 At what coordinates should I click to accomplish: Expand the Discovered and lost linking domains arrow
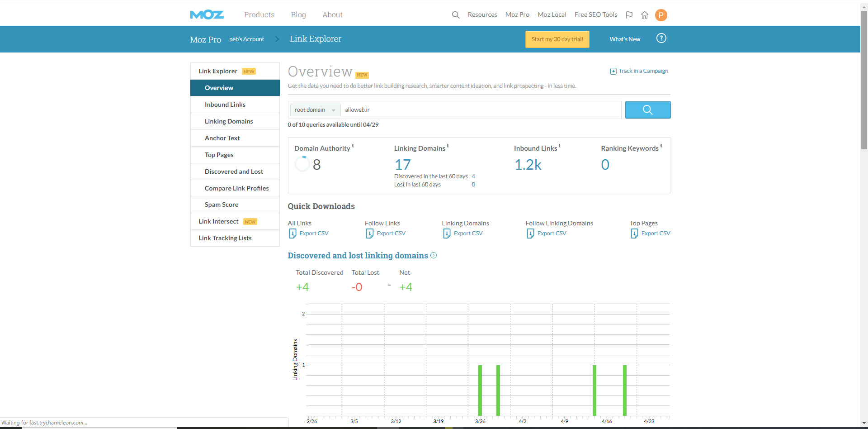pos(434,255)
